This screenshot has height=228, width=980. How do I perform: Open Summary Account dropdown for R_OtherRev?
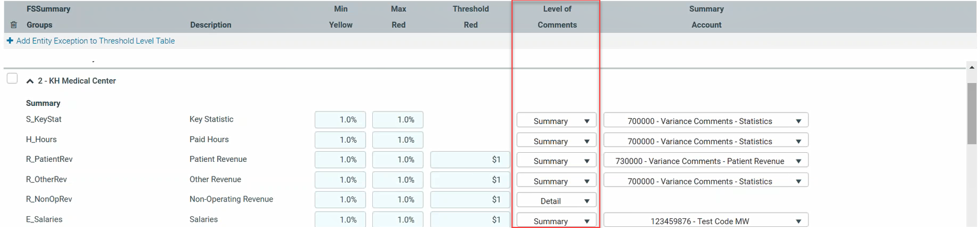pyautogui.click(x=706, y=181)
